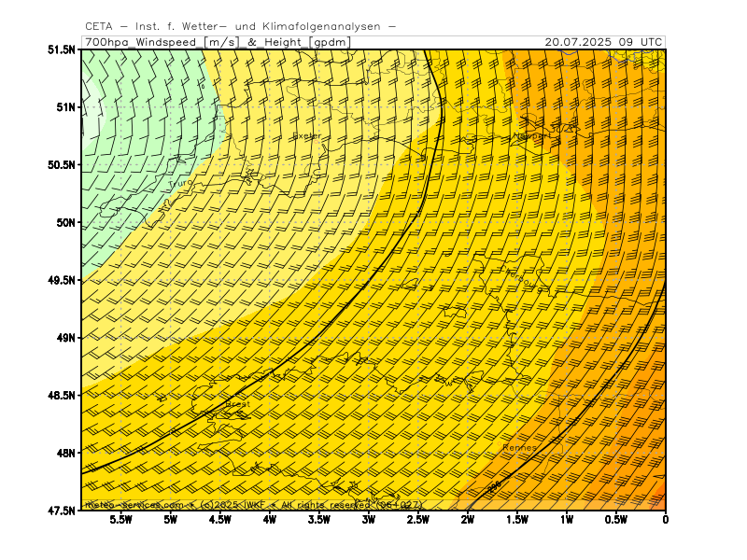The image size is (747, 560).
Task: Click the 48N latitude axis label
Action: (x=65, y=453)
